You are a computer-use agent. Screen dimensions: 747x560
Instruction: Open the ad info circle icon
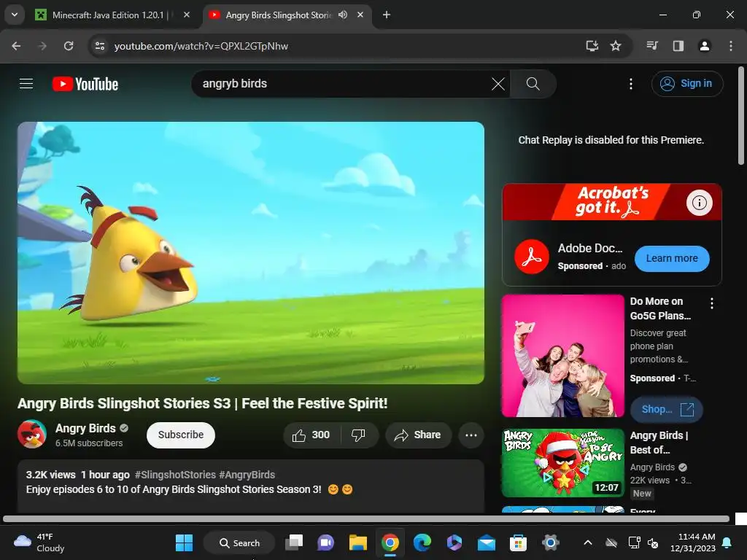(699, 203)
